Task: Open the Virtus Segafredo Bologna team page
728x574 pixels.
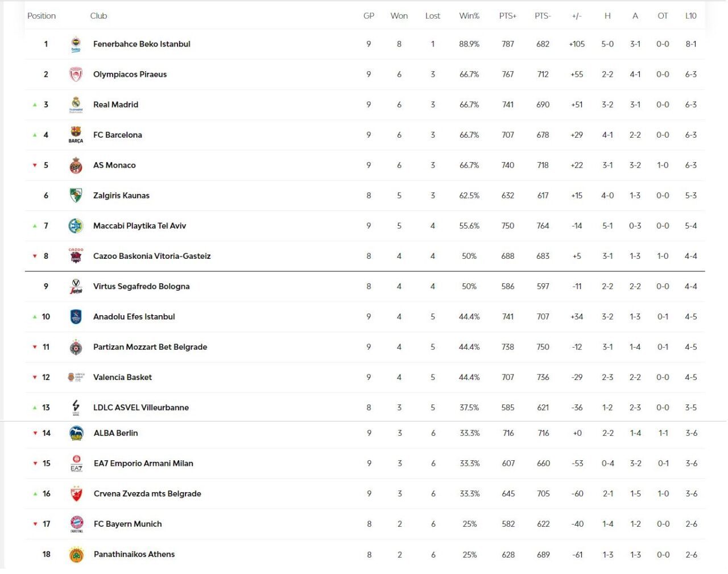Action: click(141, 287)
